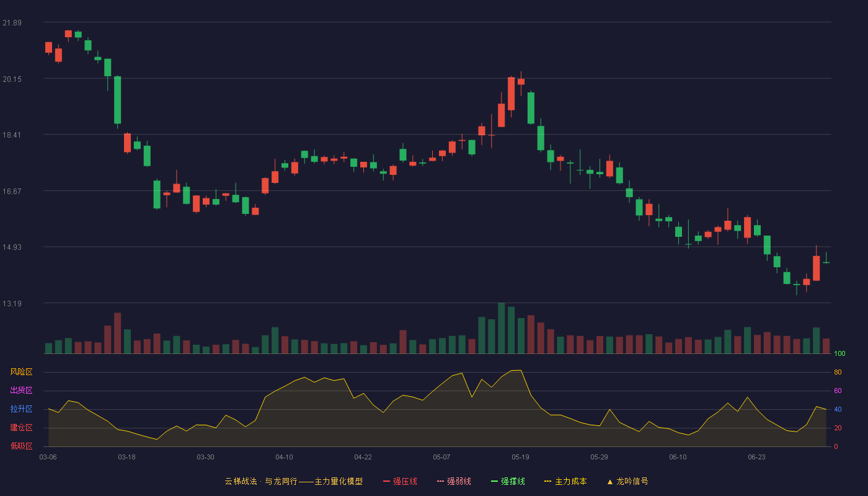
Task: Click the blue 40 indicator scale value
Action: pos(838,410)
